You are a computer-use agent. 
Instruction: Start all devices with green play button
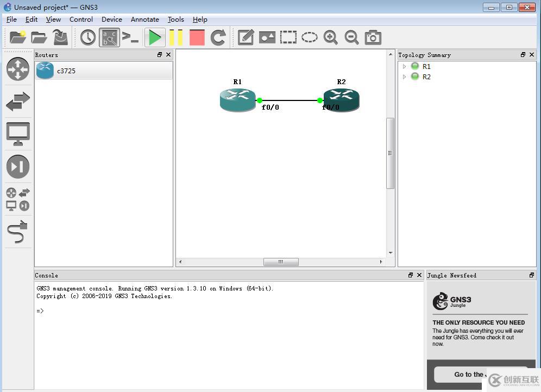tap(155, 37)
